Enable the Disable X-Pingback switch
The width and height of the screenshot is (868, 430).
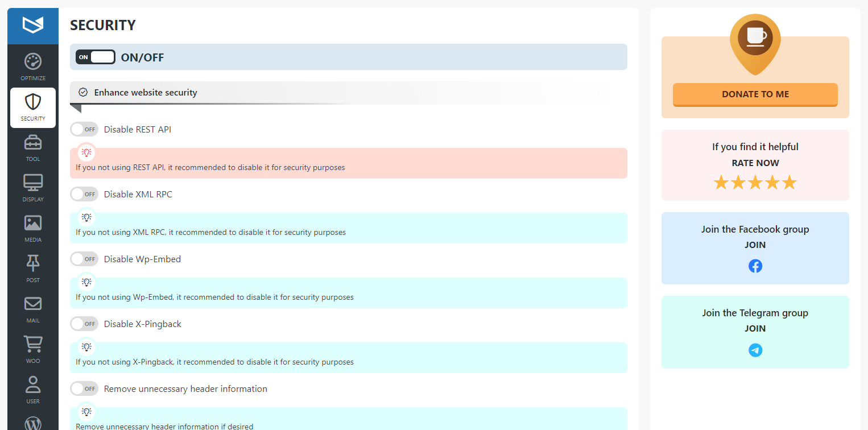click(84, 324)
